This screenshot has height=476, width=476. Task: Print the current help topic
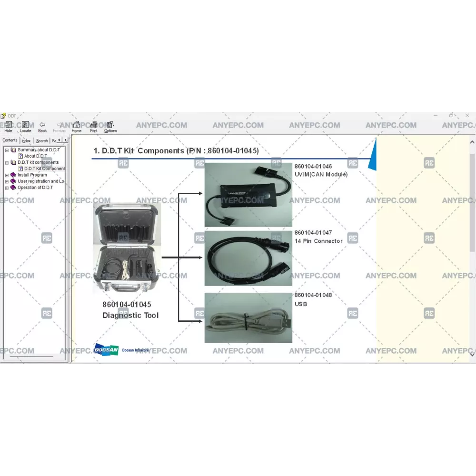[94, 127]
